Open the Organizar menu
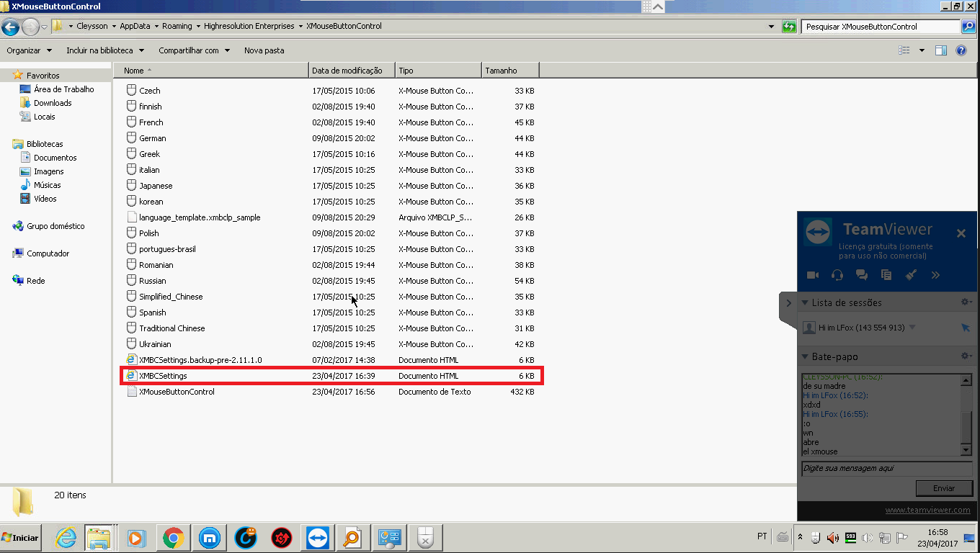This screenshot has width=980, height=553. click(29, 50)
